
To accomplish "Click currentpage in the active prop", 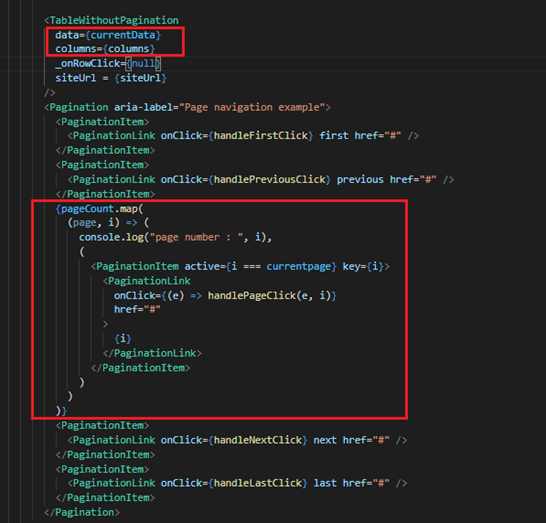I will pos(299,267).
